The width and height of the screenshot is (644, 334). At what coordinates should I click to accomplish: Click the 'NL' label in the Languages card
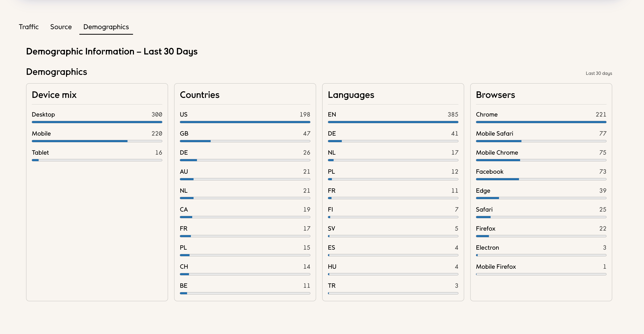[x=332, y=153]
